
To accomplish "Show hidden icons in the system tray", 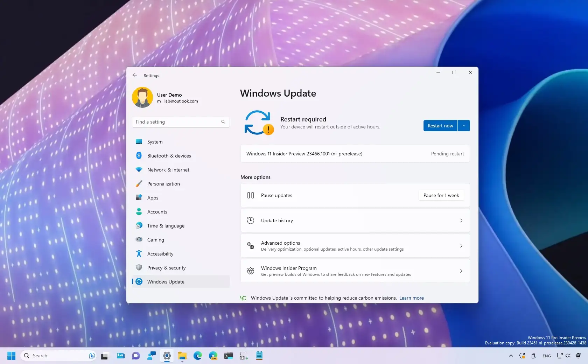I will point(511,356).
